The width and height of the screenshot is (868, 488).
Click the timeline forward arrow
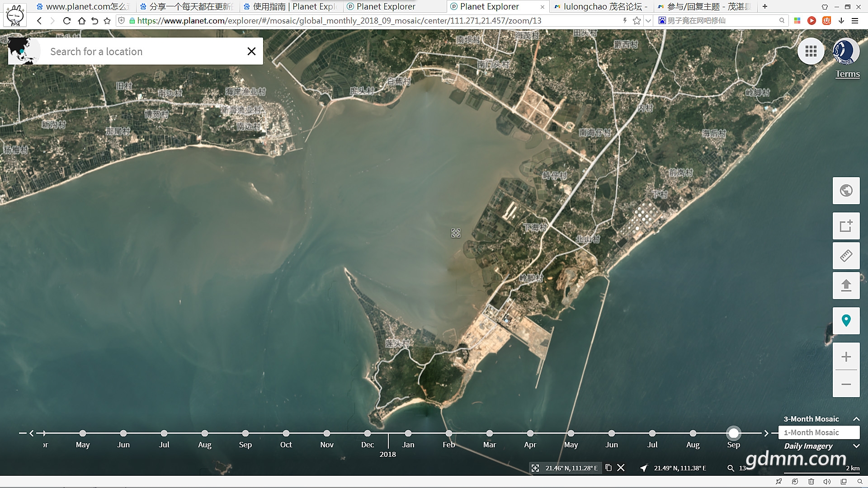pos(766,433)
